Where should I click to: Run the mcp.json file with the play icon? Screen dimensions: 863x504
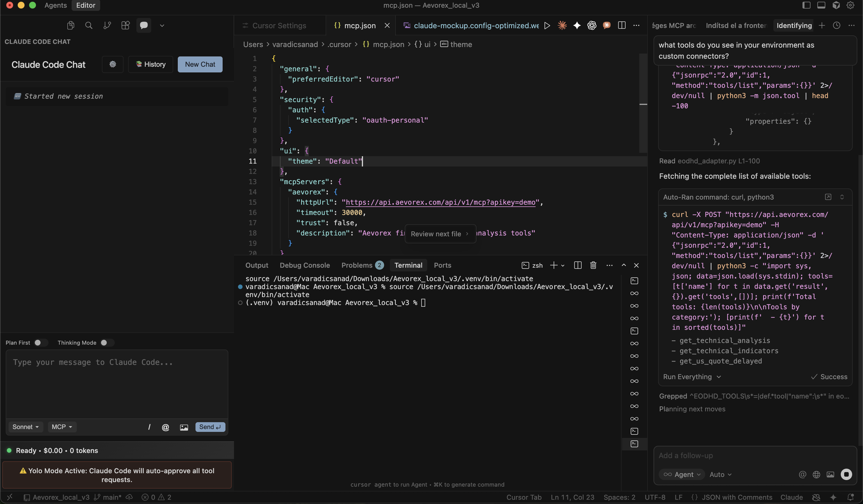click(547, 25)
